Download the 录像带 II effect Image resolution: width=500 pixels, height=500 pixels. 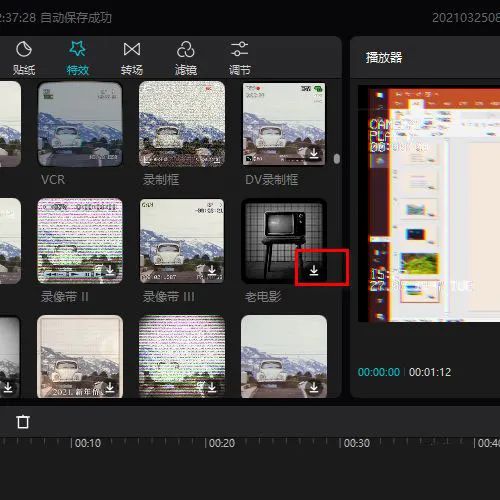point(110,269)
